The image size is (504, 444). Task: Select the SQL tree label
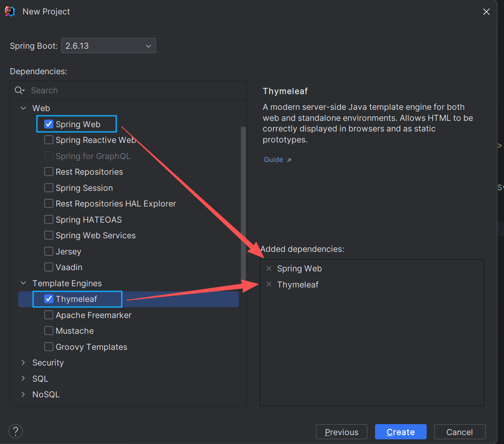tap(40, 378)
